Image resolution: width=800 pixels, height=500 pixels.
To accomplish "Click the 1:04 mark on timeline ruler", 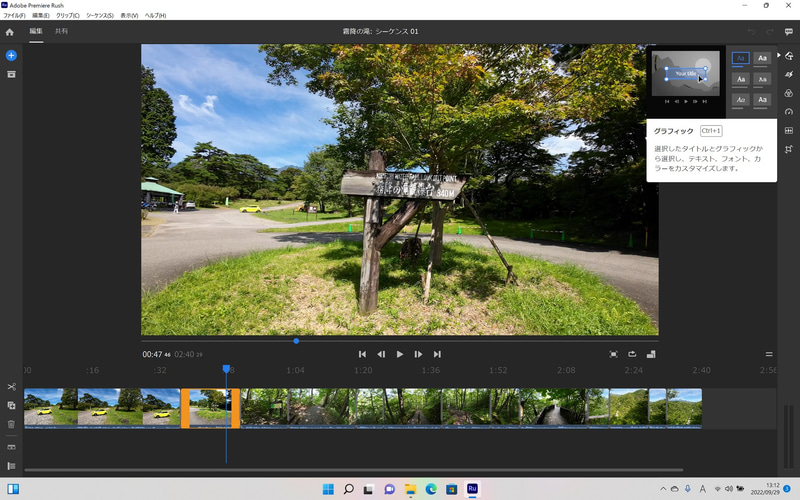I will click(295, 370).
